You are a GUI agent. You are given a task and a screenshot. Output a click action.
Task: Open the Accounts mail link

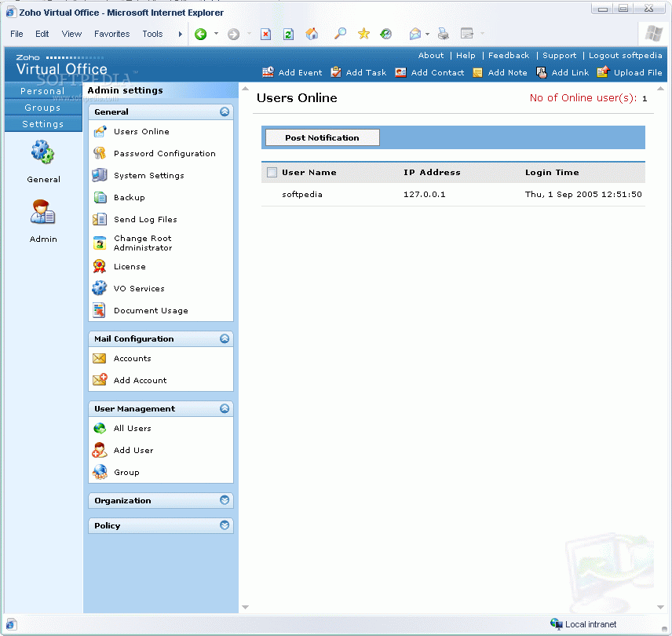[132, 358]
